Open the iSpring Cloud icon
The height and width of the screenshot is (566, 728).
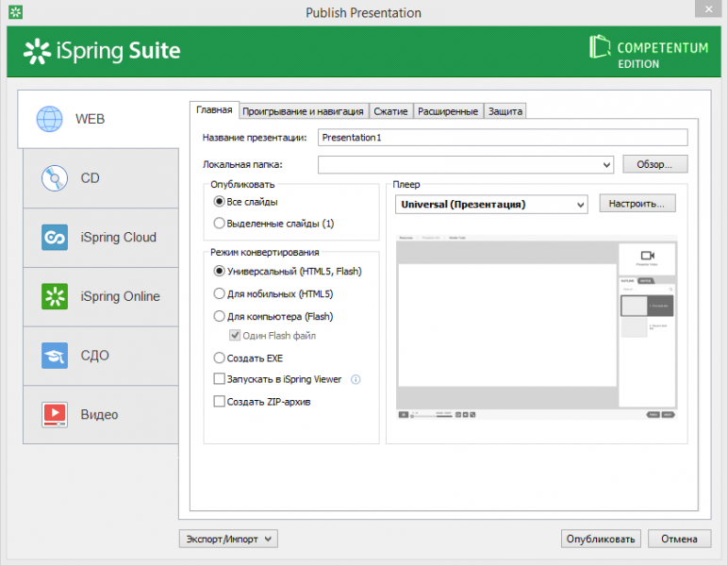click(x=55, y=237)
